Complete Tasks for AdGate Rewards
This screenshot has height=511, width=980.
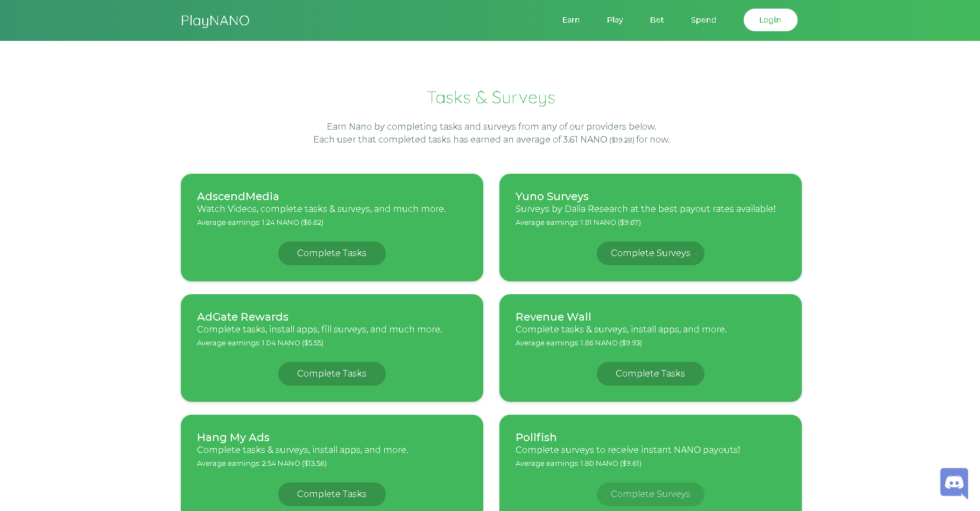click(332, 374)
